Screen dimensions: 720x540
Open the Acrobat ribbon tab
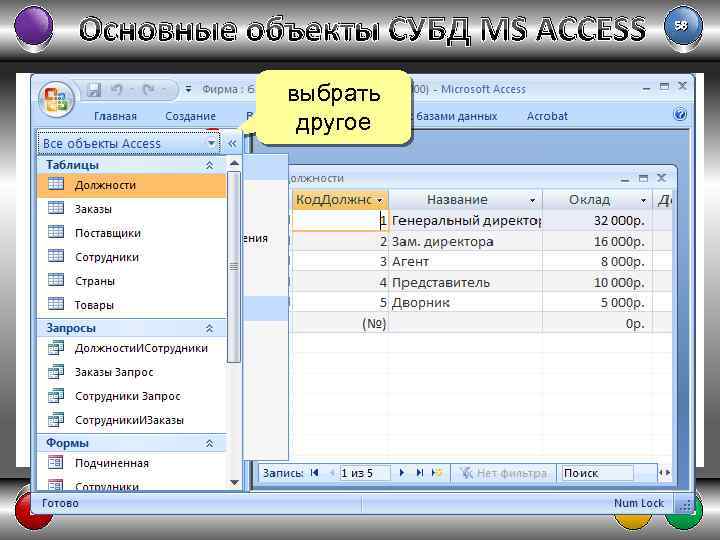pyautogui.click(x=547, y=116)
